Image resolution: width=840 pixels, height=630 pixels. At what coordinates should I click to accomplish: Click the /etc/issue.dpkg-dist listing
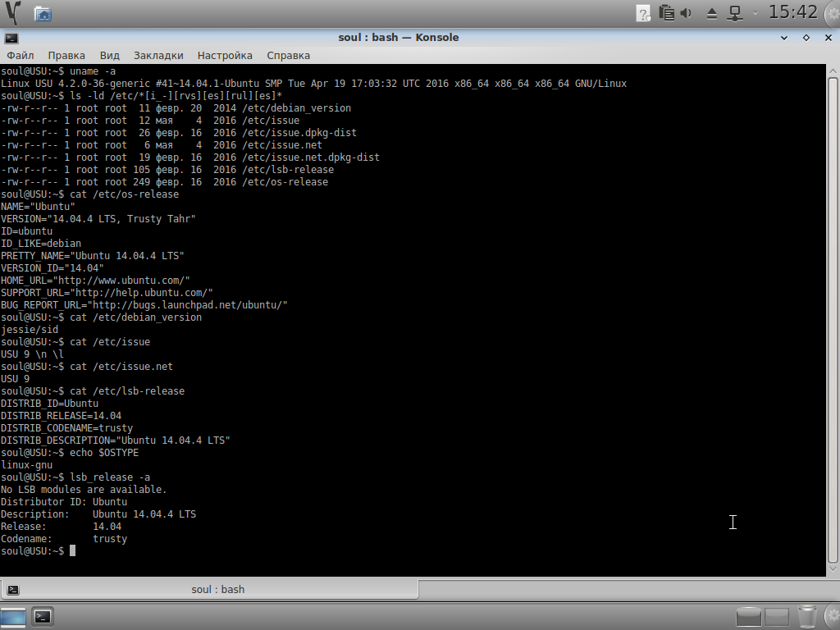[x=178, y=133]
